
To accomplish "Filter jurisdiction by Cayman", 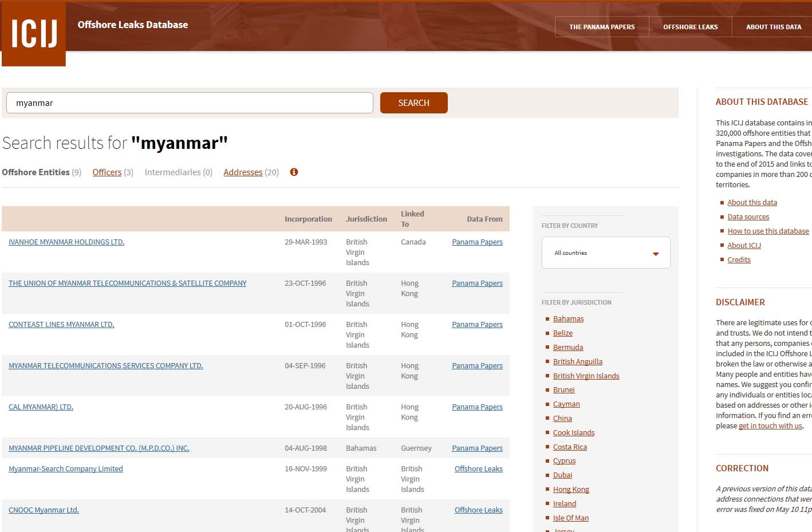I will pyautogui.click(x=566, y=404).
